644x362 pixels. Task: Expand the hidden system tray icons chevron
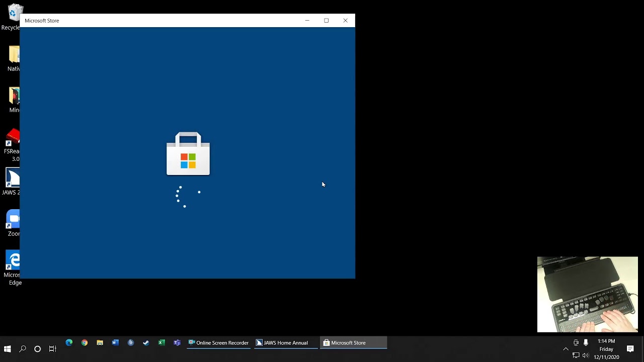point(566,349)
